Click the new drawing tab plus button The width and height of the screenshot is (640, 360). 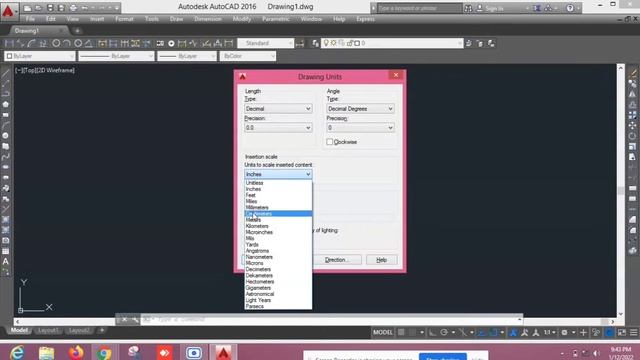[x=77, y=31]
